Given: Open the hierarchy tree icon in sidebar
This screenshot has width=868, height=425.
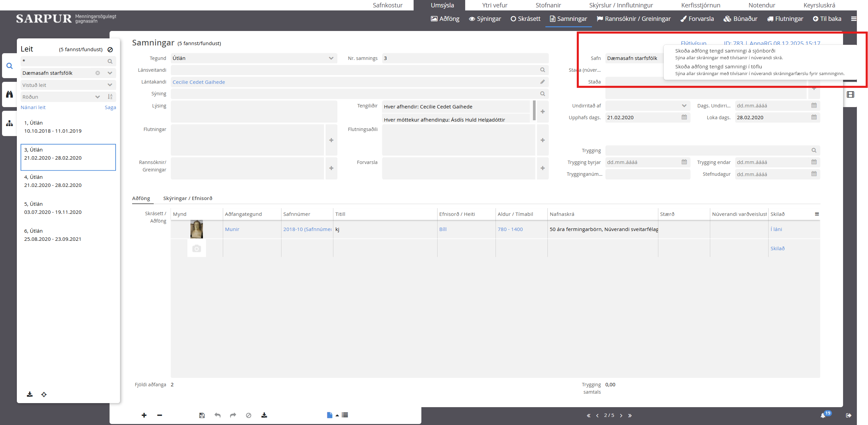Looking at the screenshot, I should point(9,123).
